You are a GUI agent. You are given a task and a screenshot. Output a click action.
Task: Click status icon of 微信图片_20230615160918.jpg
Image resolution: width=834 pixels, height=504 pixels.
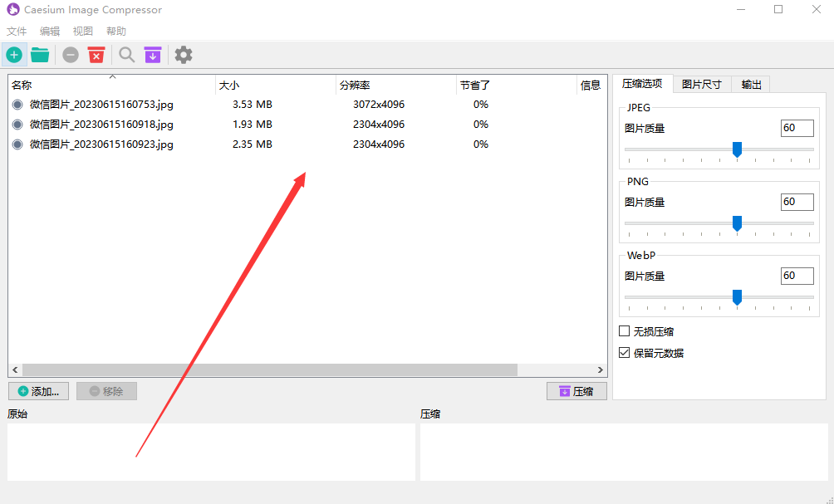pos(17,125)
